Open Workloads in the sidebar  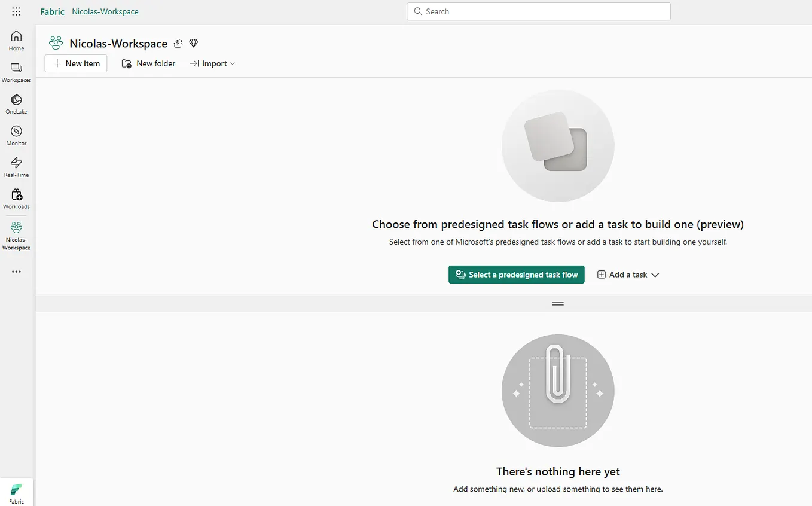click(16, 199)
